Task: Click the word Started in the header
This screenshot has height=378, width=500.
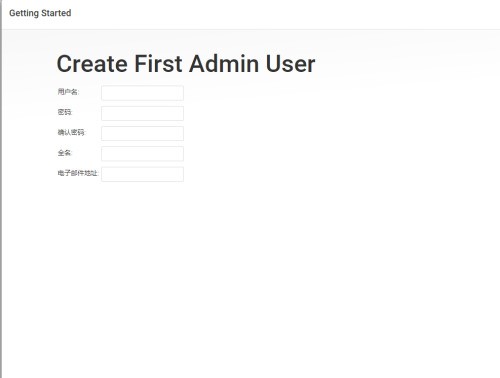Action: point(56,13)
